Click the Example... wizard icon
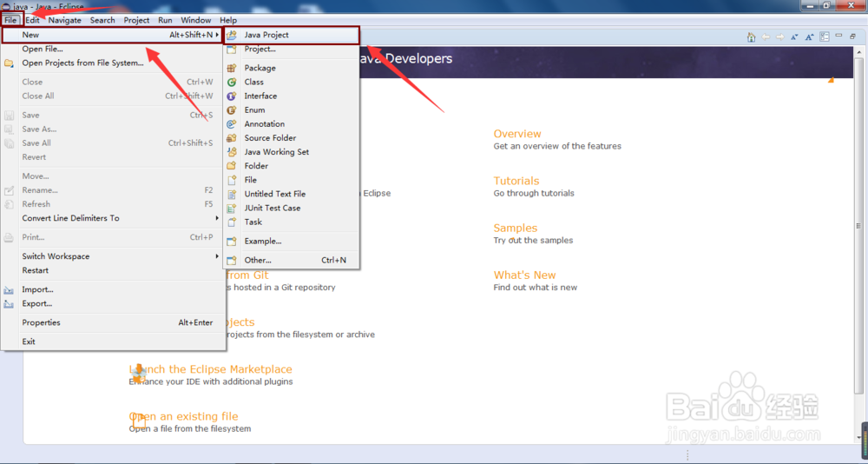This screenshot has height=464, width=868. click(232, 242)
